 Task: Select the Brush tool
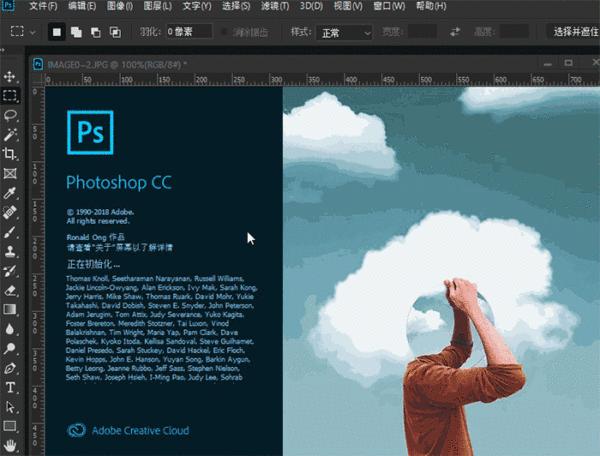pyautogui.click(x=10, y=232)
